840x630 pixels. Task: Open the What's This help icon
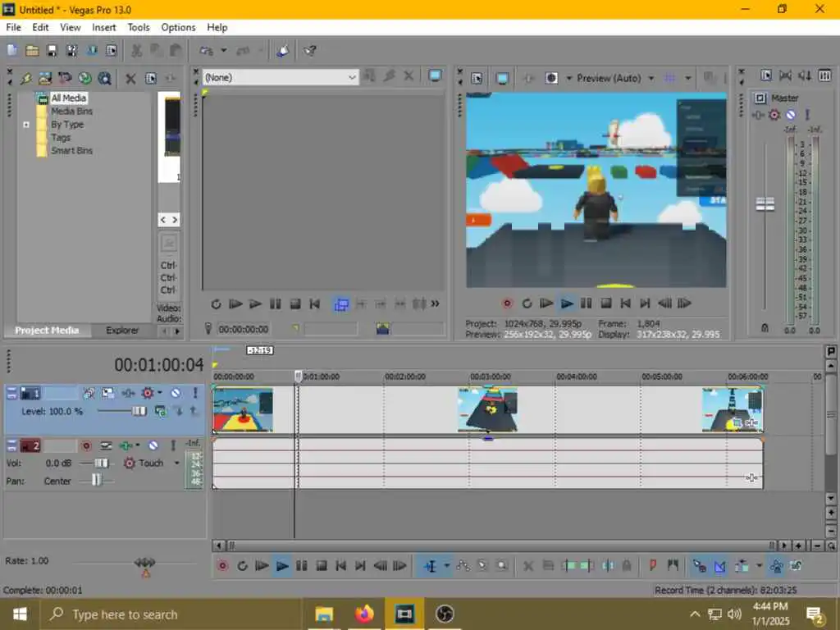point(309,51)
